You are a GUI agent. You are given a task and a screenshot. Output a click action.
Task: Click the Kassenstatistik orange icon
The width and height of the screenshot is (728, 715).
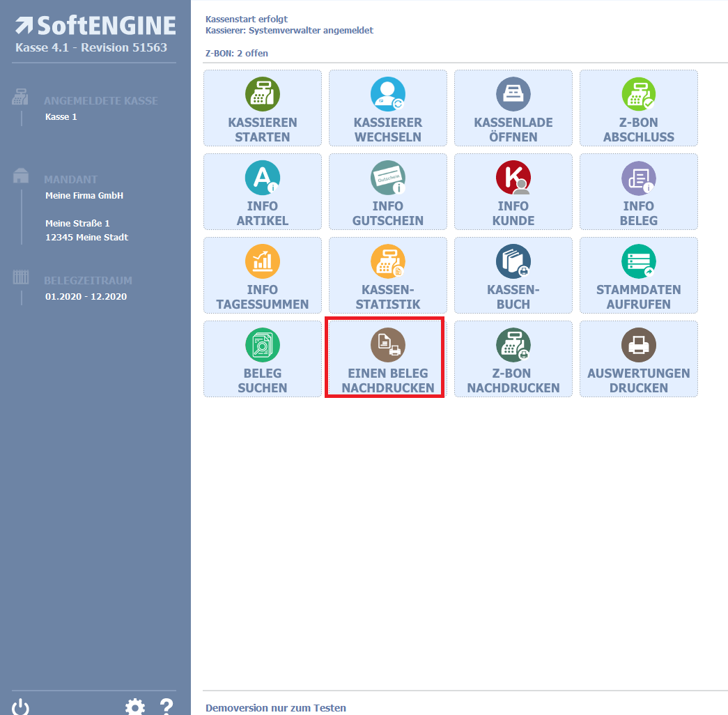click(x=388, y=262)
